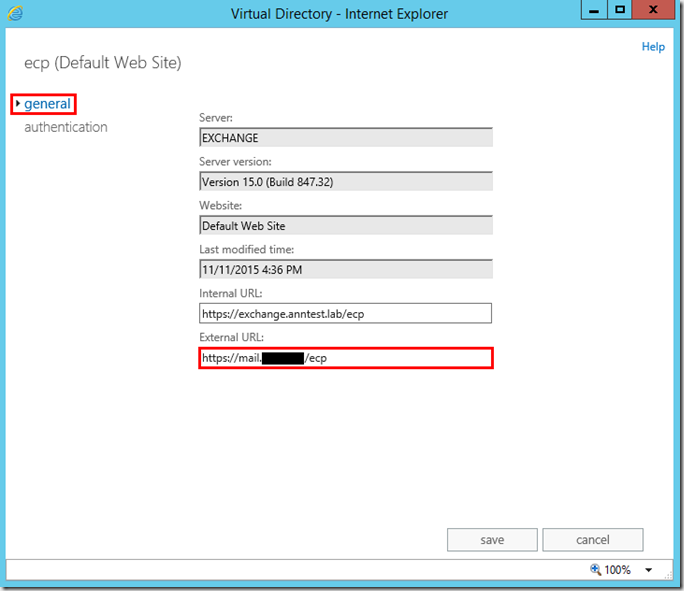Click the arrow marker beside general
The width and height of the screenshot is (684, 591).
pyautogui.click(x=18, y=104)
